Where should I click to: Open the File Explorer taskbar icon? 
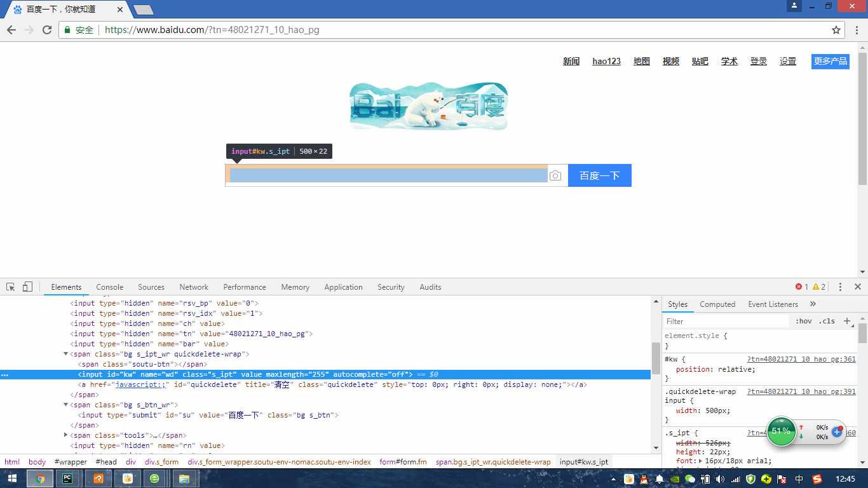pos(184,478)
